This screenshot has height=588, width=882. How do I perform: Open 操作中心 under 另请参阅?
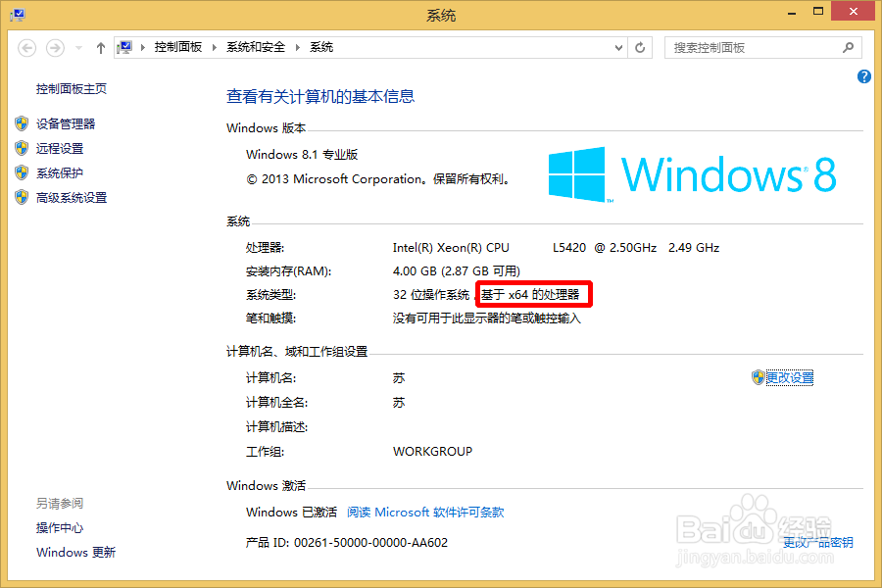60,528
